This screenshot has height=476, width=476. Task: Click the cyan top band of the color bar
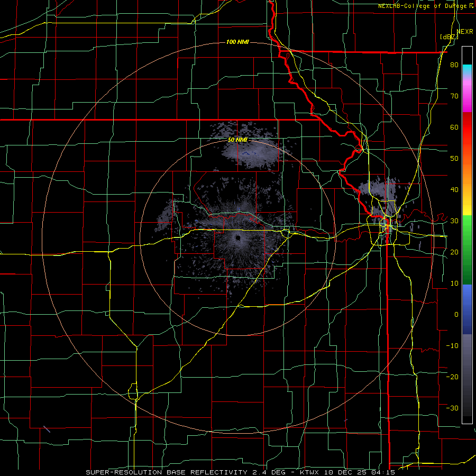click(467, 70)
